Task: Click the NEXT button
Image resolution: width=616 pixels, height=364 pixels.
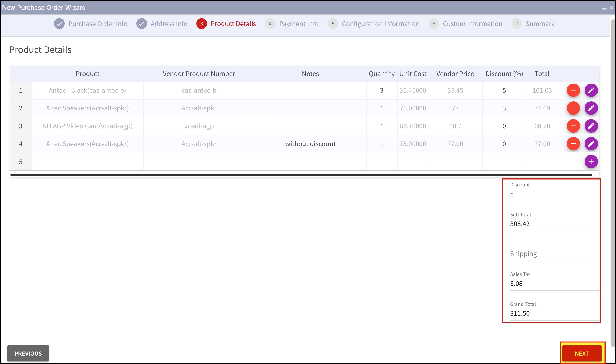Action: coord(581,353)
